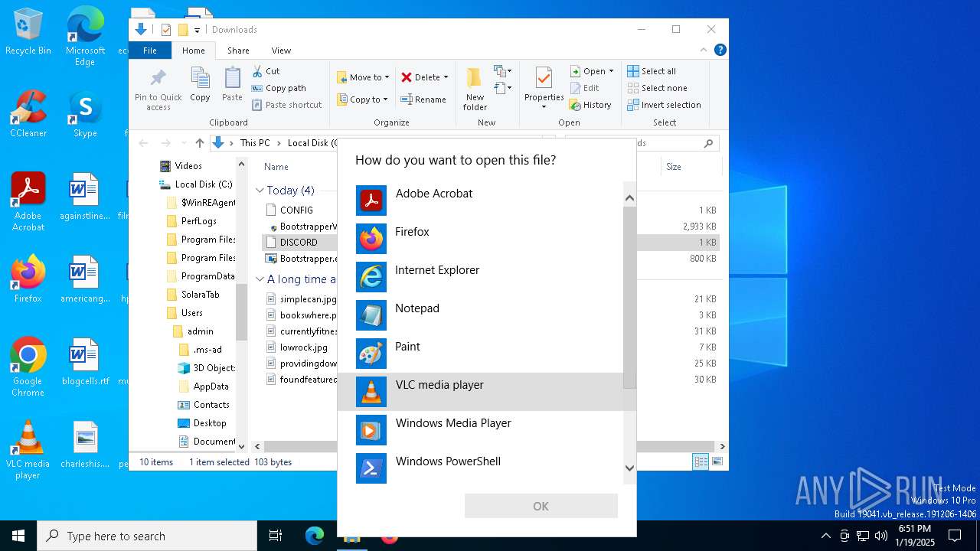
Task: Select the CONFIG file
Action: (296, 210)
